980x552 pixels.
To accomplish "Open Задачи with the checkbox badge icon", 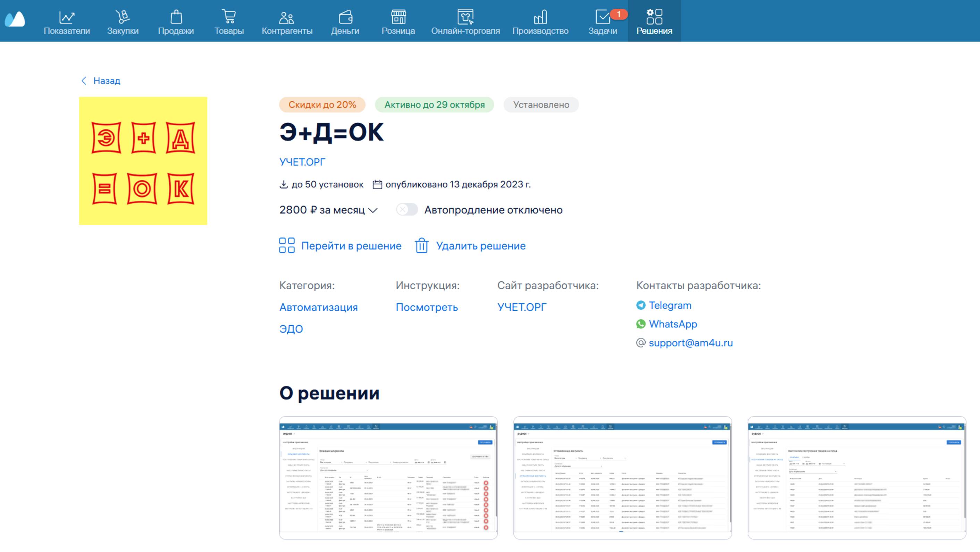I will point(603,16).
